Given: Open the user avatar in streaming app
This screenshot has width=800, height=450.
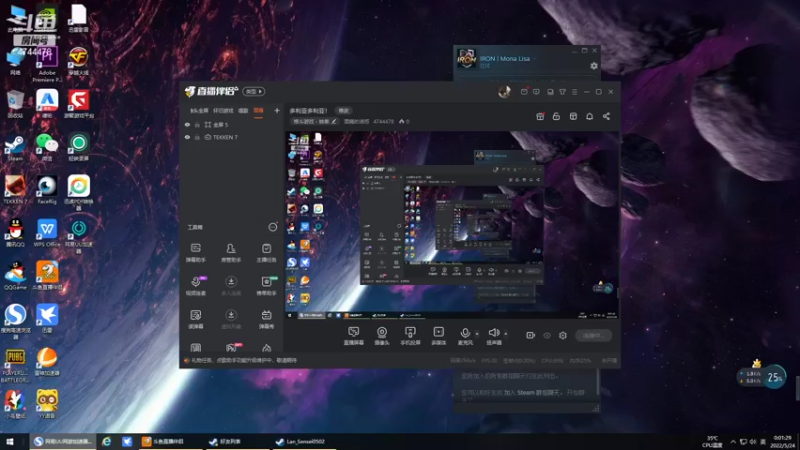Looking at the screenshot, I should pos(504,92).
